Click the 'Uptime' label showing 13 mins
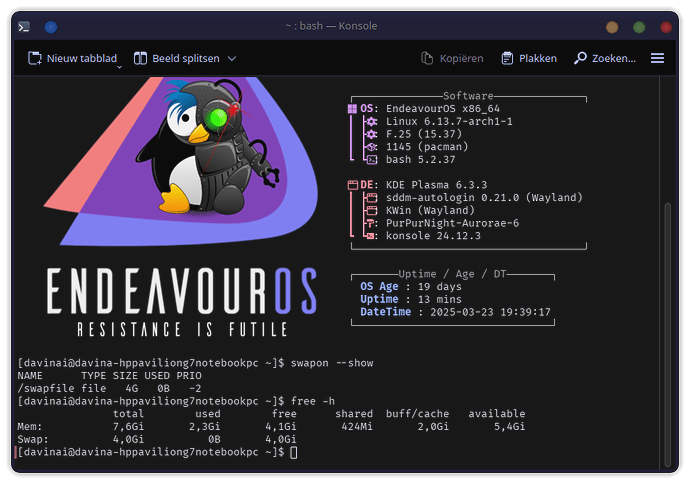The width and height of the screenshot is (690, 483). click(x=379, y=299)
